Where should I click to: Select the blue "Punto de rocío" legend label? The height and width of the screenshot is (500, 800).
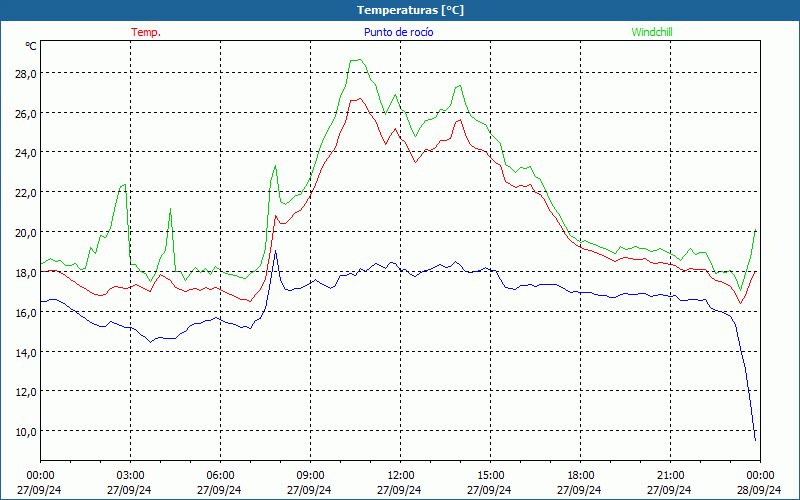pyautogui.click(x=398, y=32)
